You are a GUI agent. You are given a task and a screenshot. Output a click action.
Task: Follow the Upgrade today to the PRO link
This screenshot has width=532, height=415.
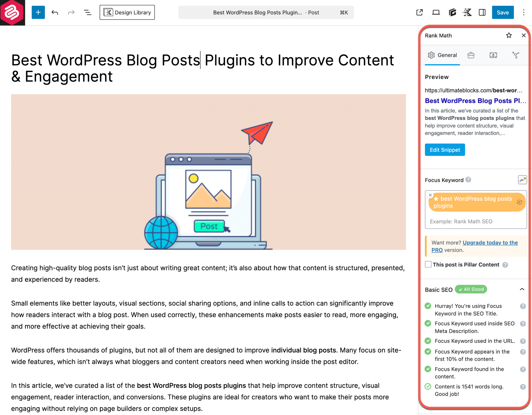tap(475, 246)
